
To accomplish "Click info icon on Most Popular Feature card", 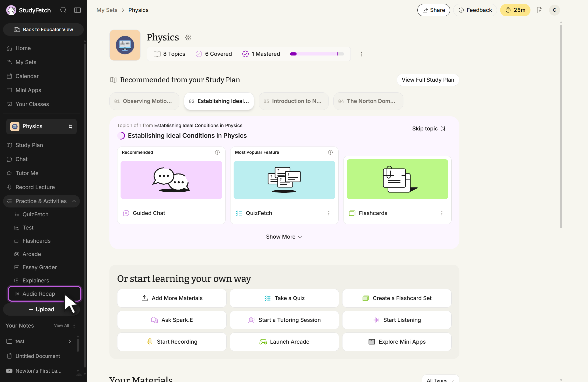I will 330,152.
